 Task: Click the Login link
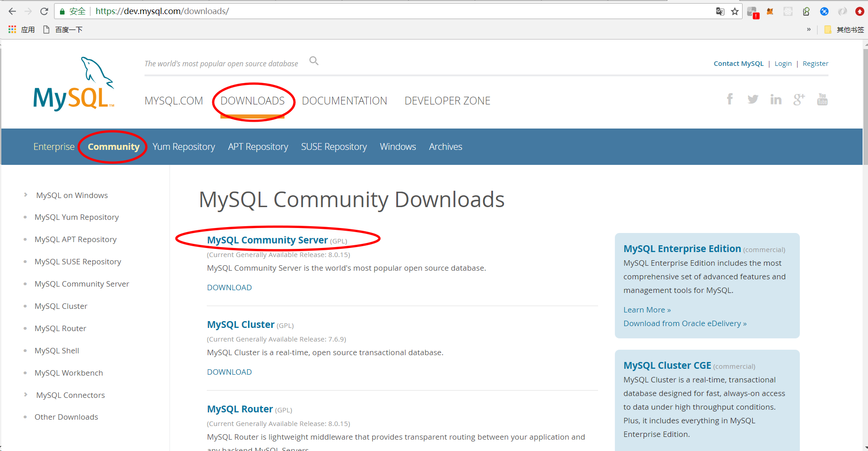(783, 64)
